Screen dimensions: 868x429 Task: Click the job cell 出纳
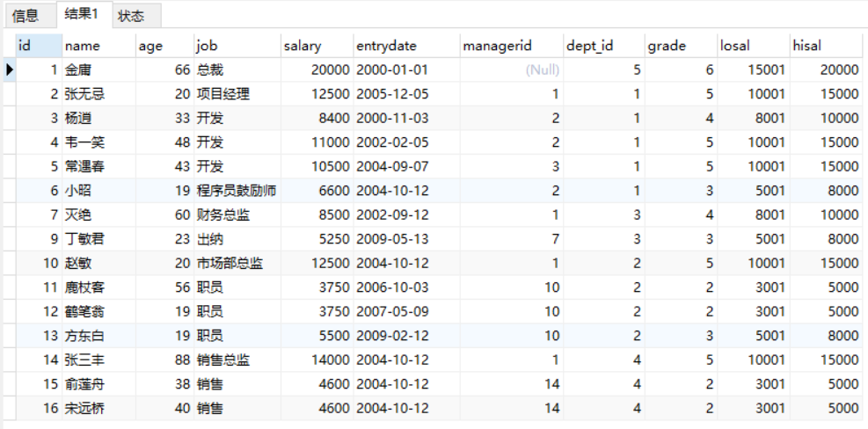pos(237,239)
